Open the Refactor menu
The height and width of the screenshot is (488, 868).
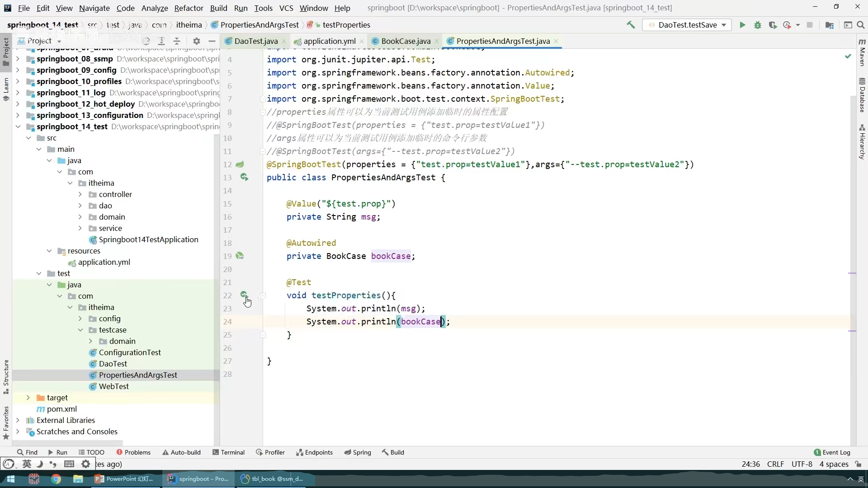point(189,8)
